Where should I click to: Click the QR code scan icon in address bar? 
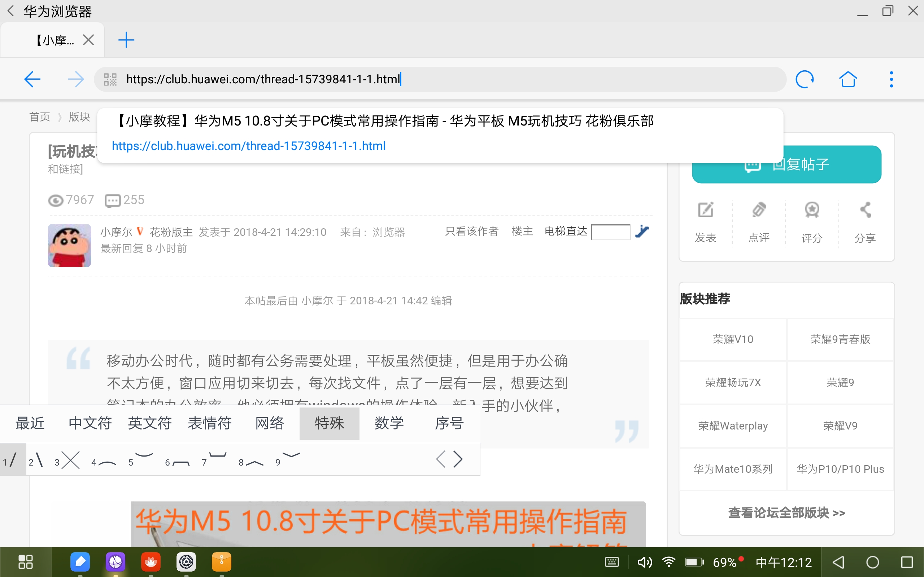(x=110, y=79)
